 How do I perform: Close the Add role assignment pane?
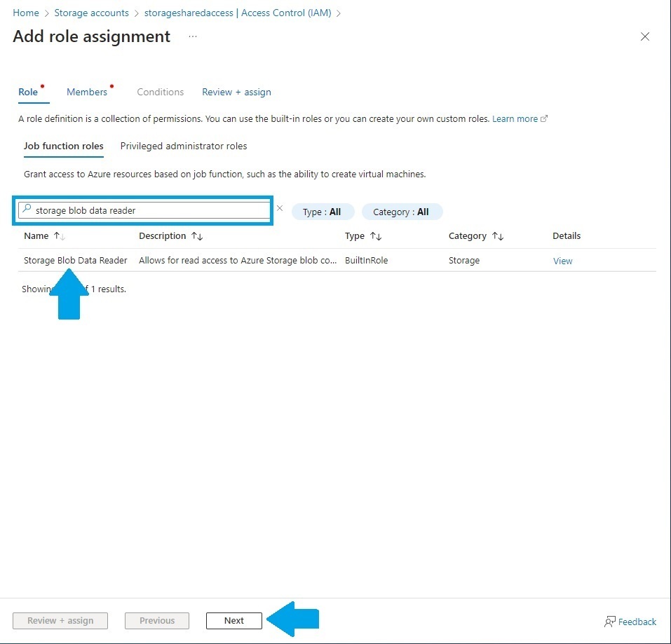[x=644, y=36]
